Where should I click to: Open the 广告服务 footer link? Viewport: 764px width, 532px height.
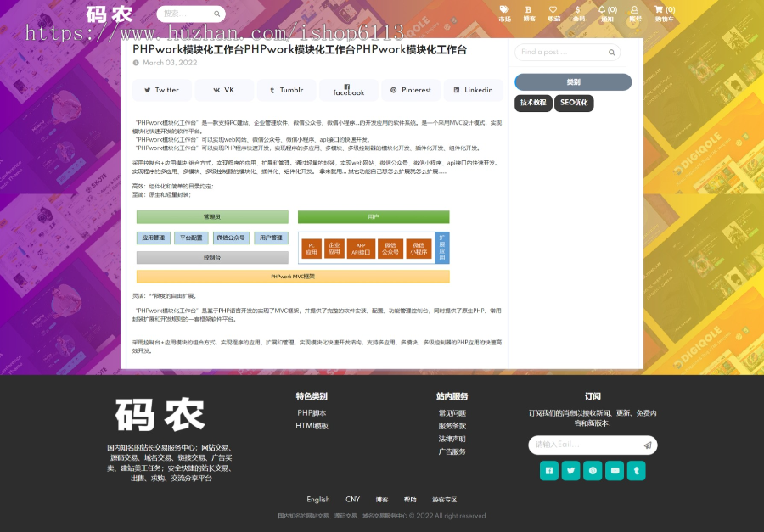[452, 451]
